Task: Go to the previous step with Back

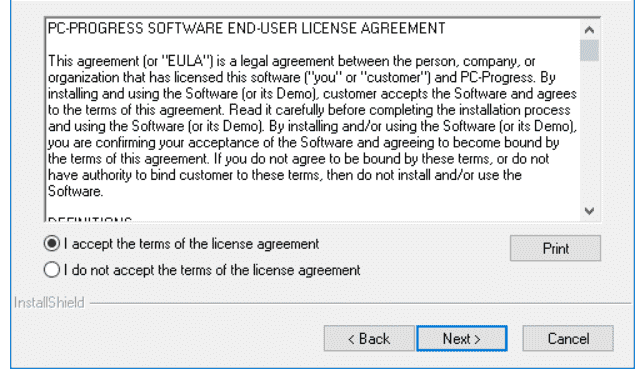Action: [369, 338]
